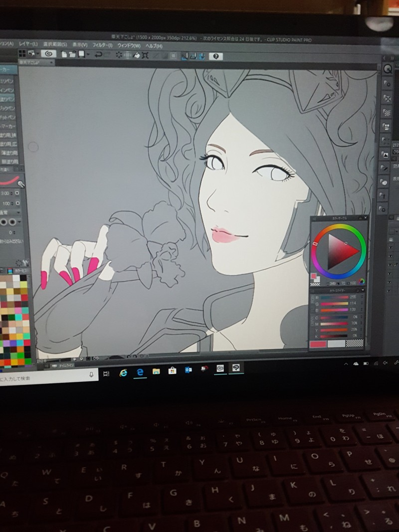Click the Save icon in the toolbar
The image size is (399, 532).
point(81,54)
